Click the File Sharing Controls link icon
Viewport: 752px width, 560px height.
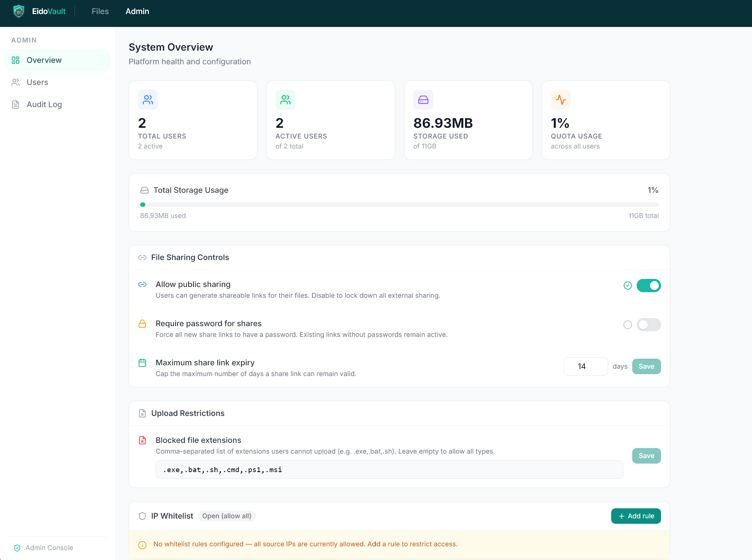coord(142,257)
